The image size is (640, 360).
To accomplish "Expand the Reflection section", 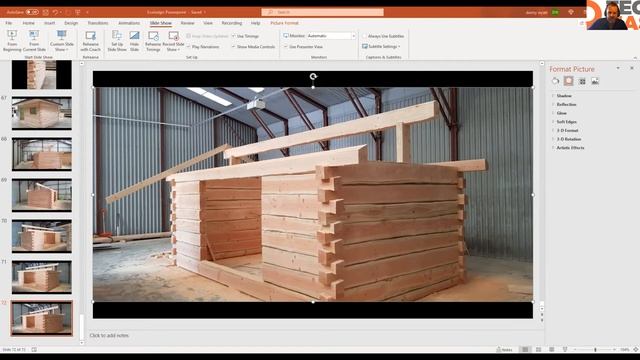I will point(566,104).
